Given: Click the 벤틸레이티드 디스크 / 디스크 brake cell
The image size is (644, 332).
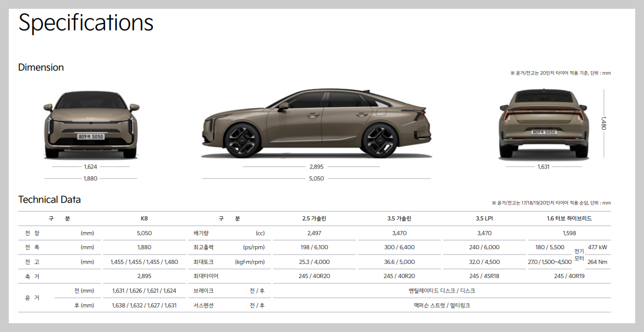Looking at the screenshot, I should [441, 291].
